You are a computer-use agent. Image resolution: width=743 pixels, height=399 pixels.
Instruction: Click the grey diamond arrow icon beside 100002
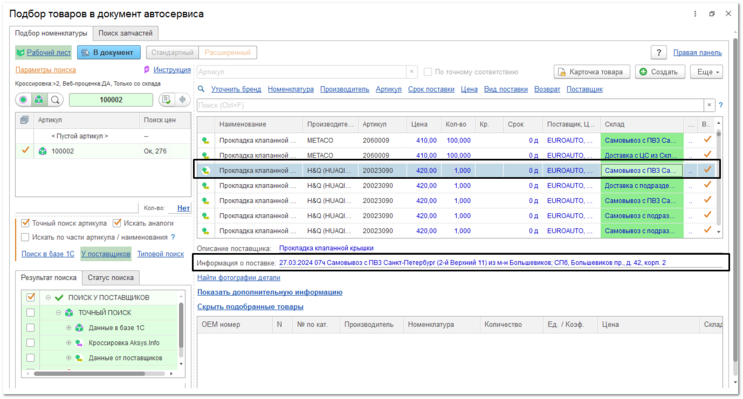point(182,100)
